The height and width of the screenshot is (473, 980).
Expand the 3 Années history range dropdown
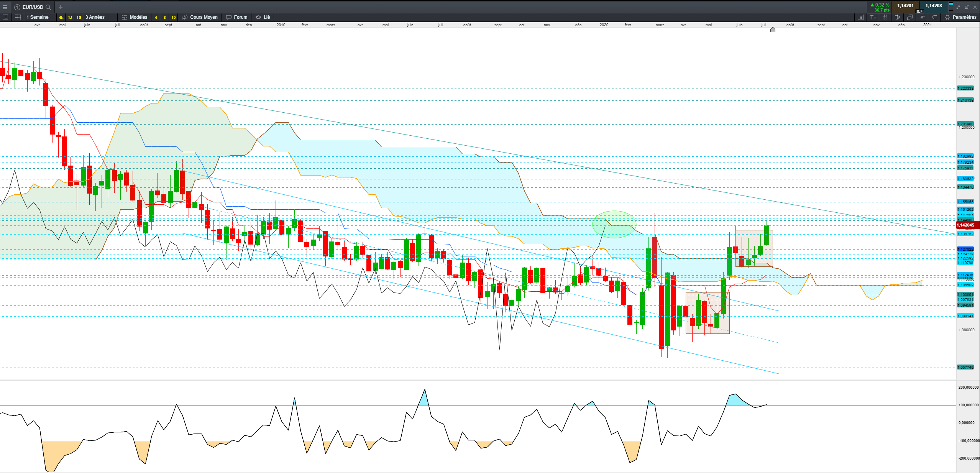tap(95, 17)
